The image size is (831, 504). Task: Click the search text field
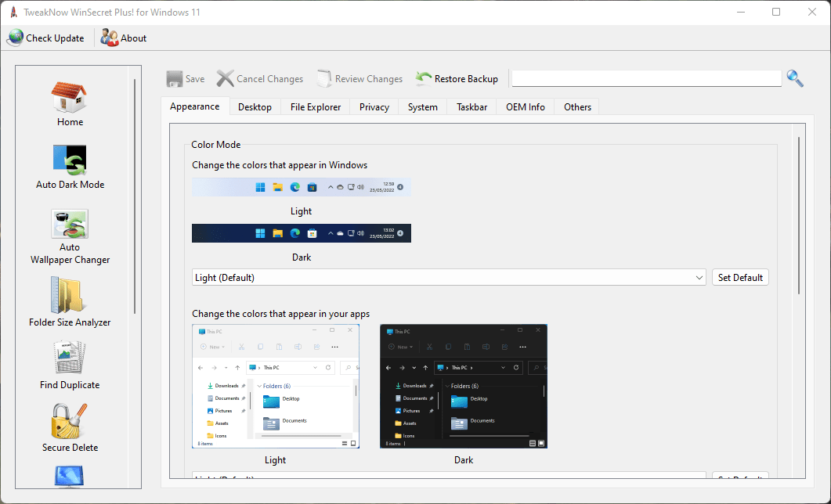647,78
